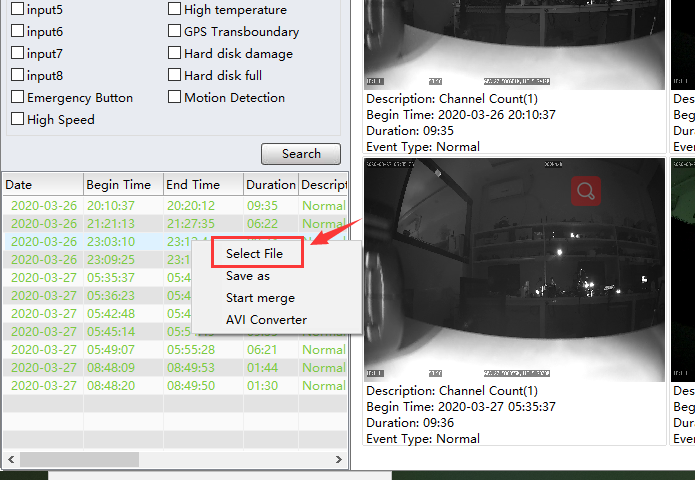
Task: Select the row beginning 05:45:14
Action: click(x=98, y=332)
